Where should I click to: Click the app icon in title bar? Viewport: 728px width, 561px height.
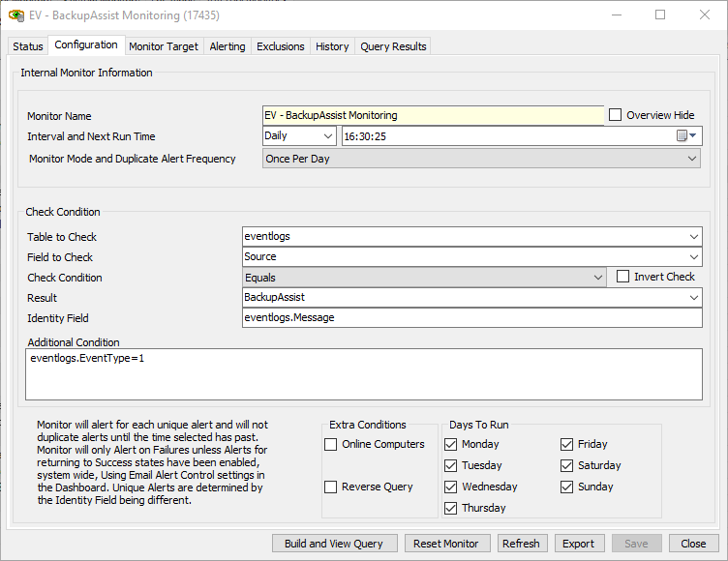pos(15,15)
